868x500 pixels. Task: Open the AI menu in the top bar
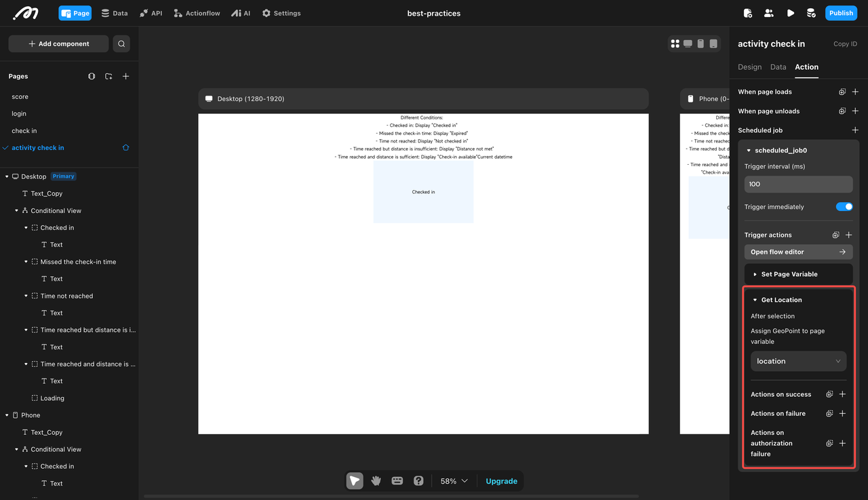coord(241,13)
